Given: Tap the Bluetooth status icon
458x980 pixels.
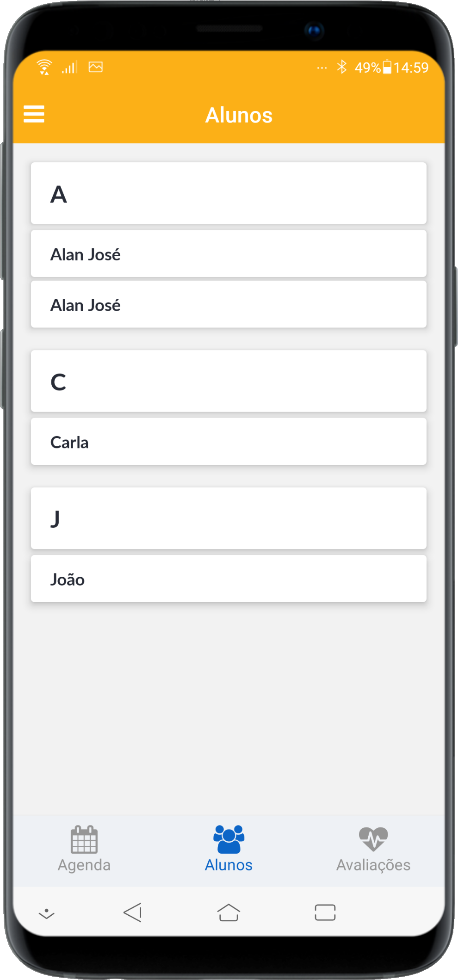Looking at the screenshot, I should coord(342,67).
